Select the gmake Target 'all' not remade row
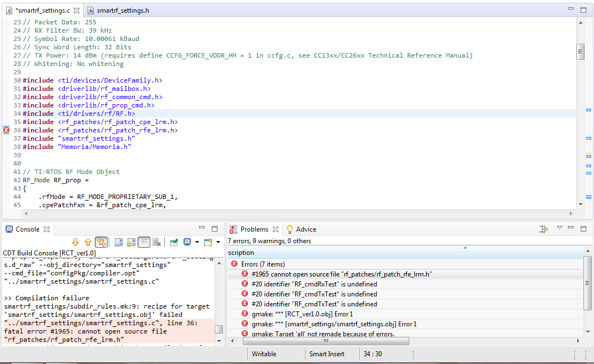Screen dimensions: 594x364 [x=406, y=334]
